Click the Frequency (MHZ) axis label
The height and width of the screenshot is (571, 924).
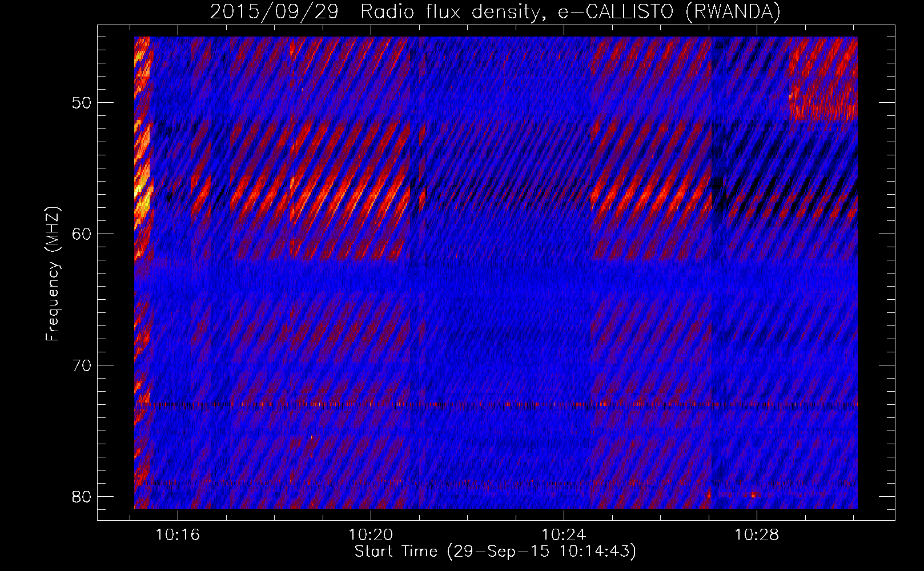tap(53, 274)
